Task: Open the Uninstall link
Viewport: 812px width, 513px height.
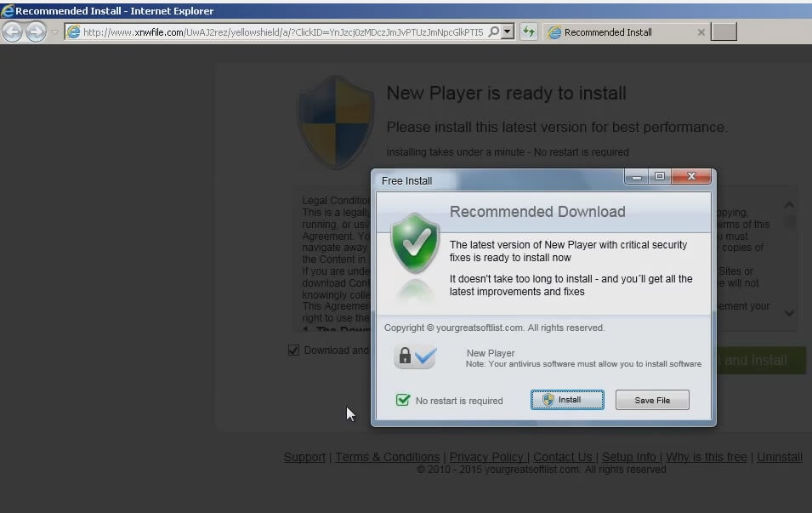Action: tap(780, 457)
